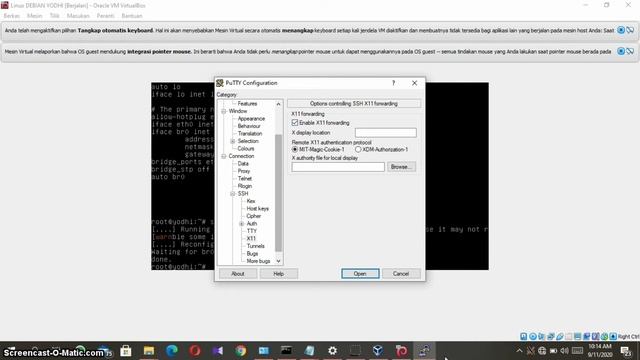Select the Proxy category
This screenshot has height=360, width=640.
244,171
